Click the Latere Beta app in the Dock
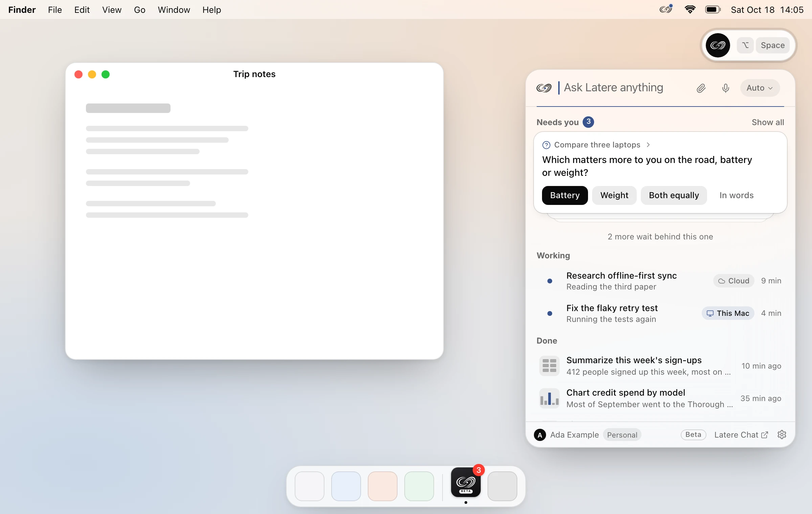 pos(466,482)
